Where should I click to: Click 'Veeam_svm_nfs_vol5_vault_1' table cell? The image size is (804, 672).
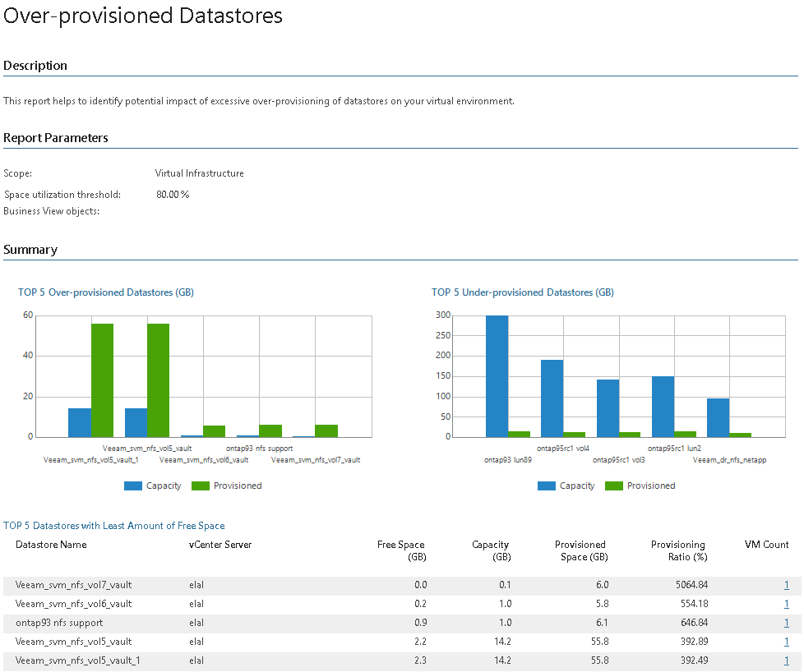tap(77, 660)
